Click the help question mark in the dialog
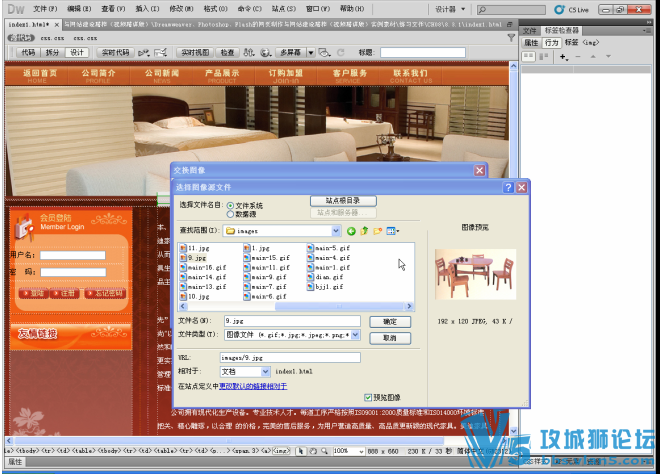Viewport: 660px width, 474px height. 508,187
